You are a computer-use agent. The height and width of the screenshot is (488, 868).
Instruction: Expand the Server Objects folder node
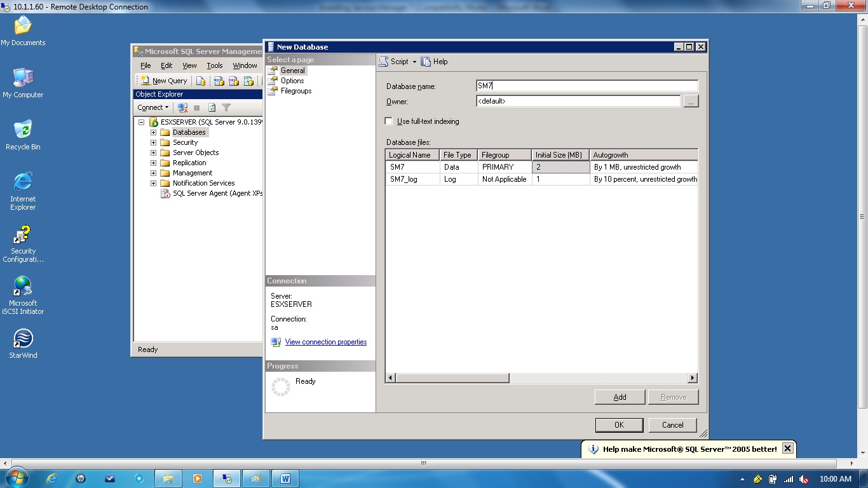pos(153,152)
